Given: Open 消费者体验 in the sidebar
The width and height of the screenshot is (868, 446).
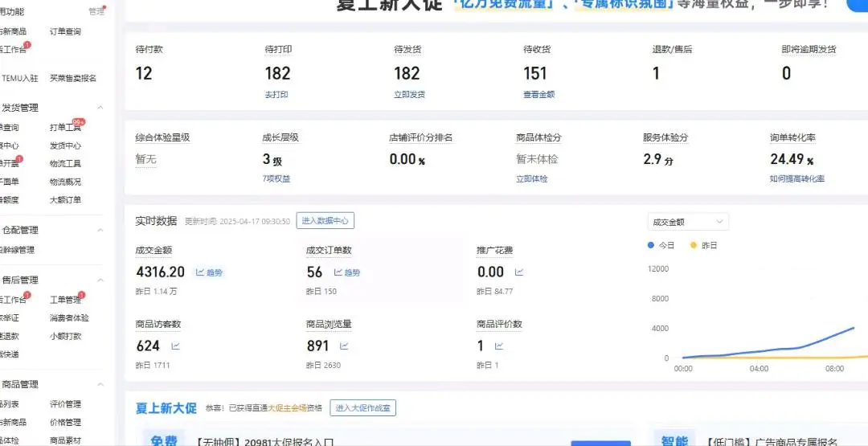Looking at the screenshot, I should pos(69,318).
